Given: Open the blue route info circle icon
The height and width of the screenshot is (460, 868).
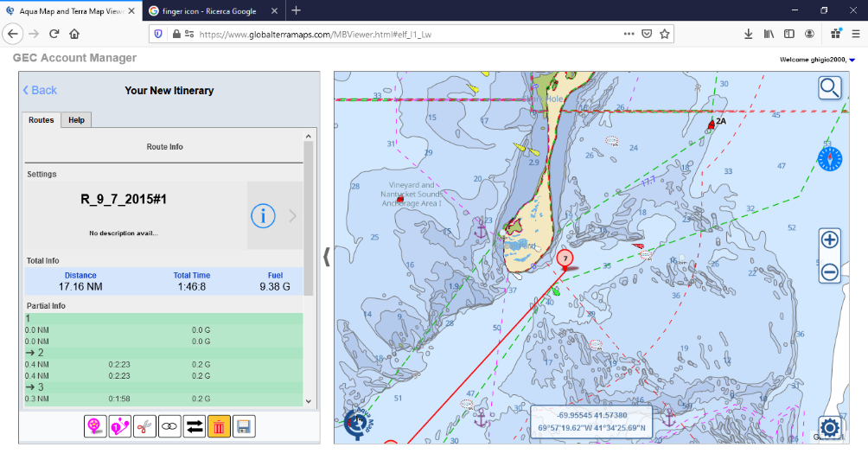Looking at the screenshot, I should click(x=263, y=216).
